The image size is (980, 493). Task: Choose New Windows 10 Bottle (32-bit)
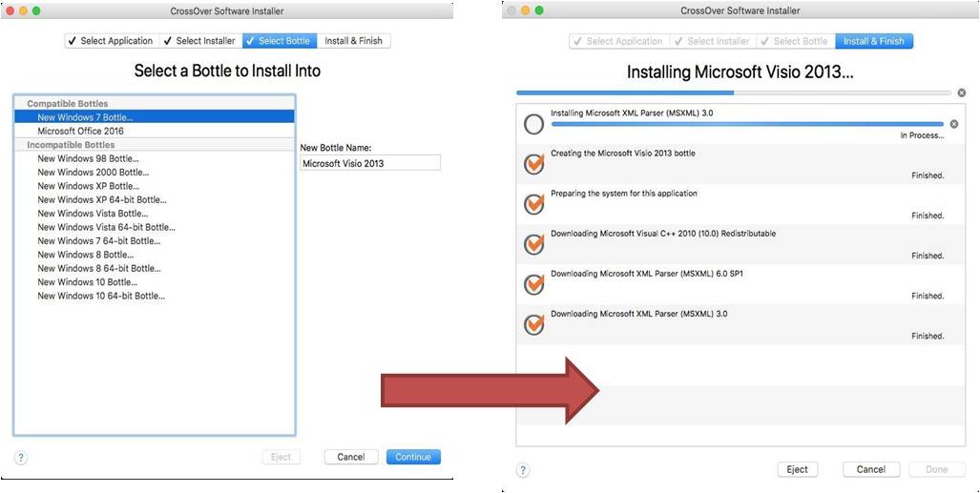[x=154, y=282]
